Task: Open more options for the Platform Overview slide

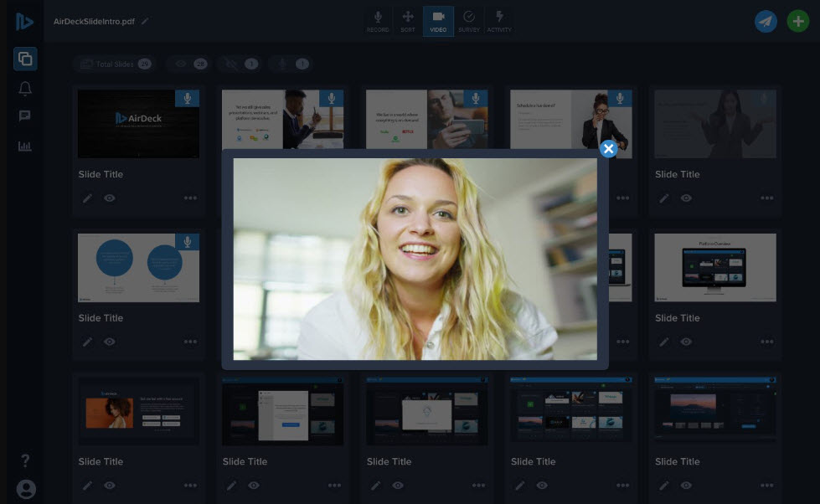Action: point(767,342)
